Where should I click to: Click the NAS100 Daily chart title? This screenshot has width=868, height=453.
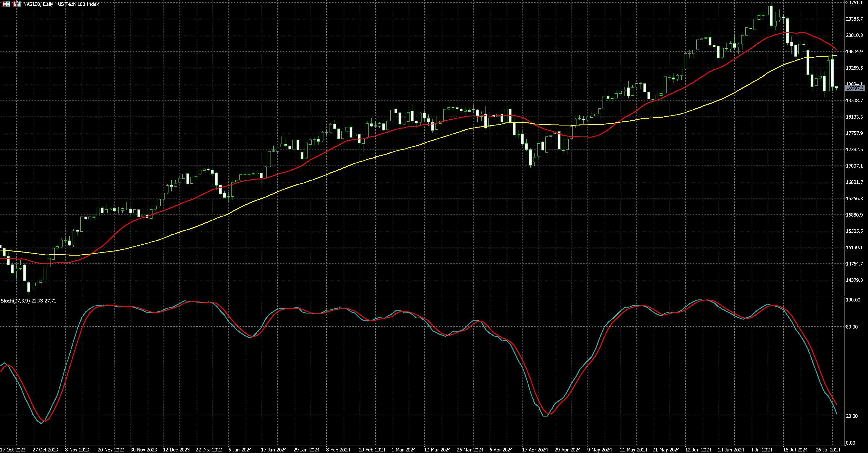tap(61, 4)
